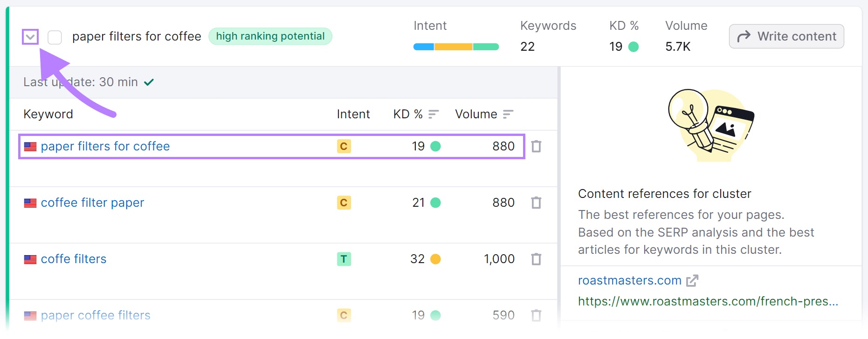The height and width of the screenshot is (339, 868).
Task: Collapse the paper filters for coffee cluster
Action: pos(30,37)
